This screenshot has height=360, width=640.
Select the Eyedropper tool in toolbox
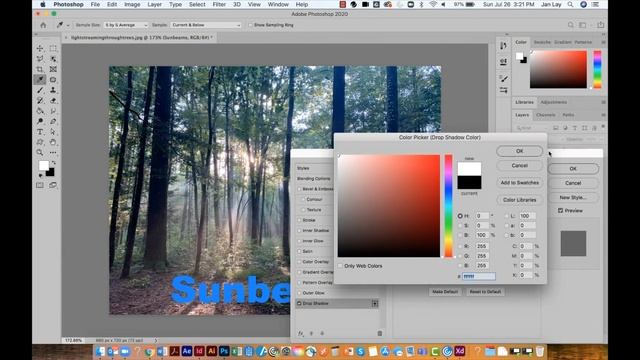[40, 80]
